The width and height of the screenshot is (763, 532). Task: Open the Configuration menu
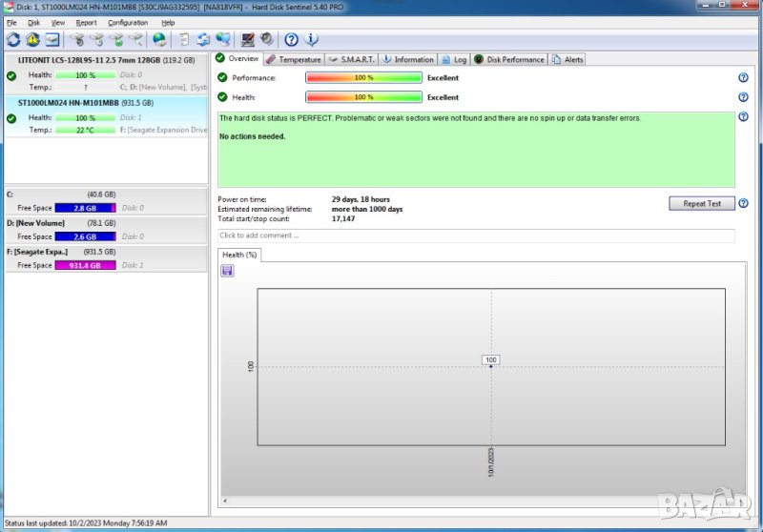coord(128,22)
